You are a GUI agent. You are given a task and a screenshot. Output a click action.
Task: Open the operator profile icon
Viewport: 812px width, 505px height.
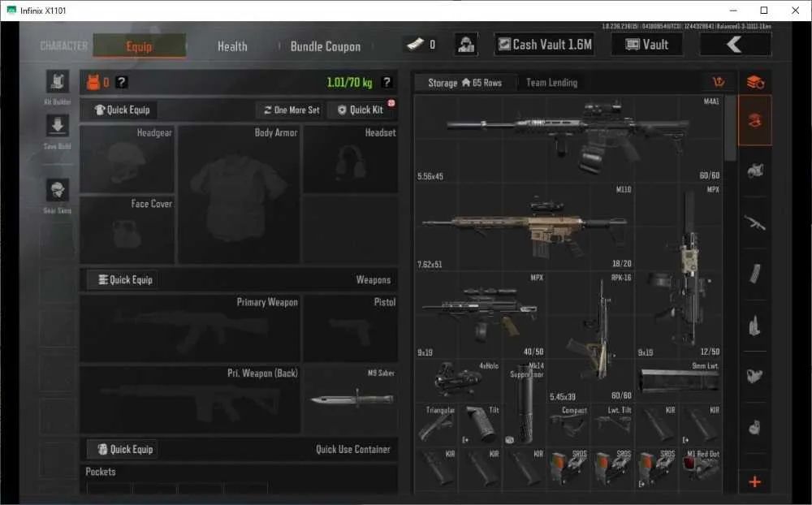466,45
